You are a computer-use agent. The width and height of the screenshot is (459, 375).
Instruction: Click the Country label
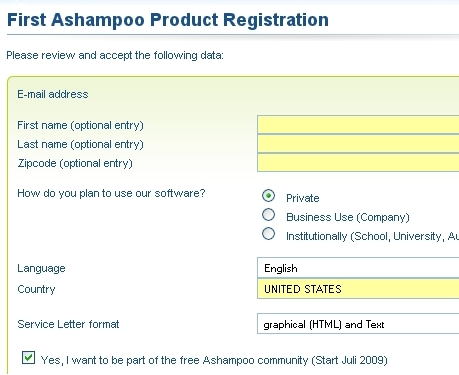[x=36, y=289]
